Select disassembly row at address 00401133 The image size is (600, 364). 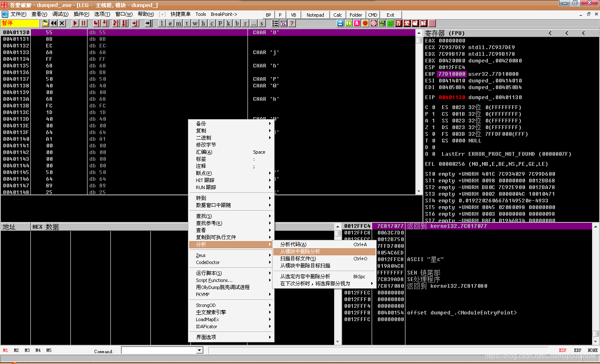coord(208,52)
